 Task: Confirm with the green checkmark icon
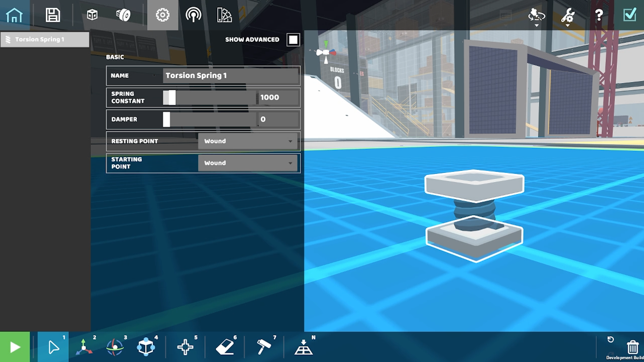[630, 15]
